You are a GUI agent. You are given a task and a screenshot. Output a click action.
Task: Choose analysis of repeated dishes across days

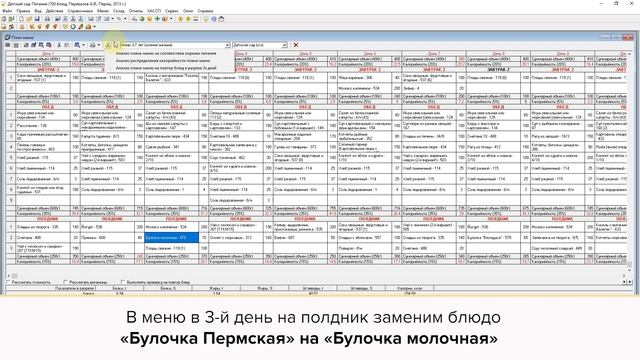(x=166, y=68)
